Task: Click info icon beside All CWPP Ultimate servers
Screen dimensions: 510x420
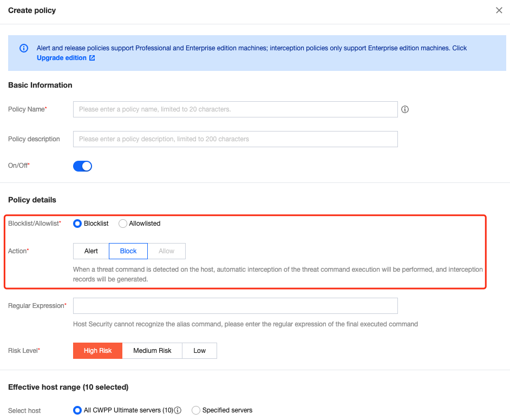Action: tap(178, 410)
